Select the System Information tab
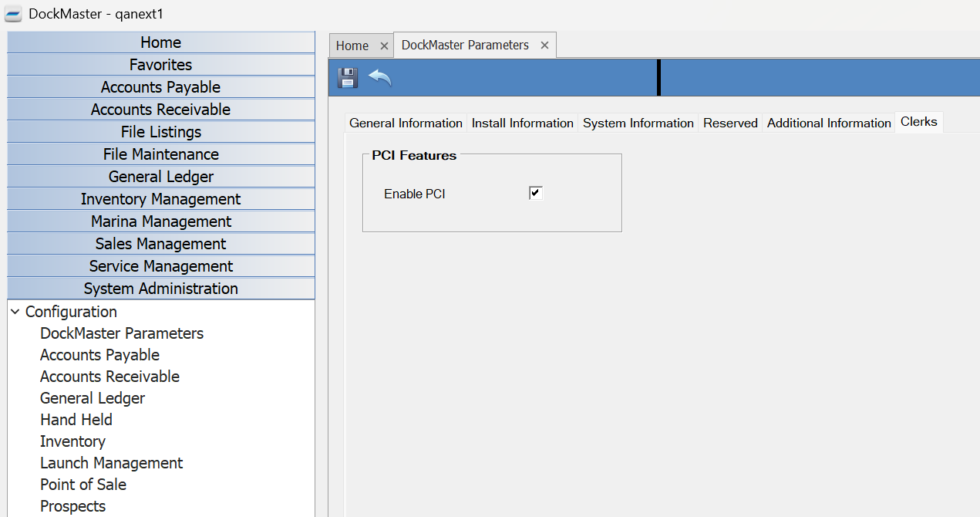The height and width of the screenshot is (517, 980). [638, 123]
